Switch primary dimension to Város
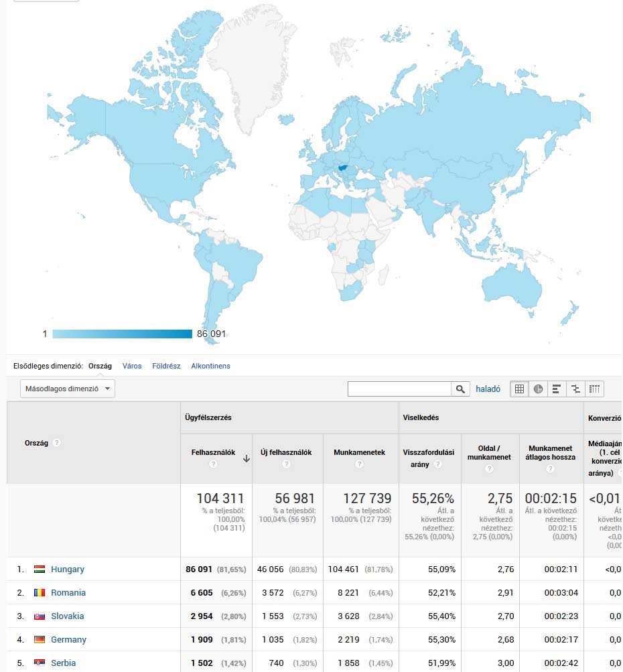 click(x=132, y=366)
